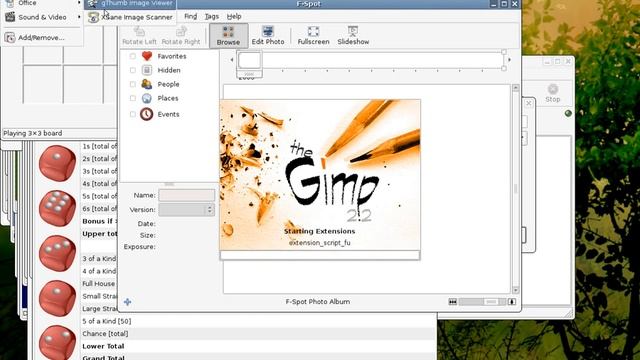Open the Sound & Video submenu
640x360 pixels.
click(42, 17)
